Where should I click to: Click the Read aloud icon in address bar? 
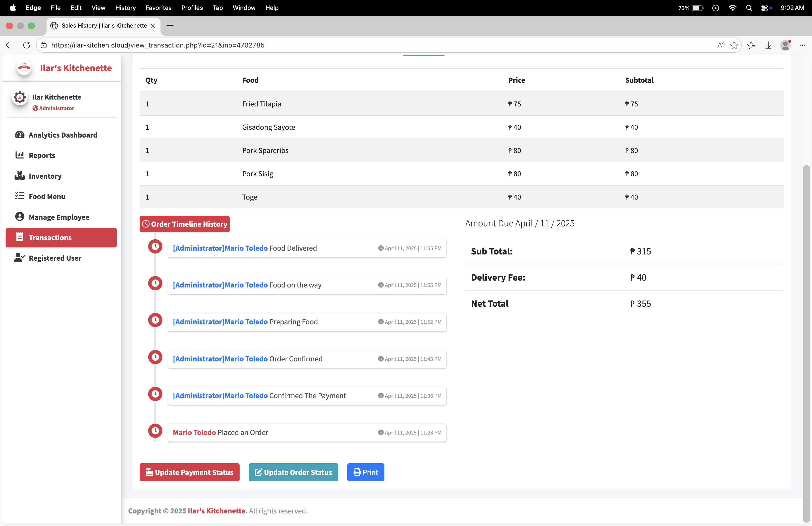pyautogui.click(x=721, y=45)
